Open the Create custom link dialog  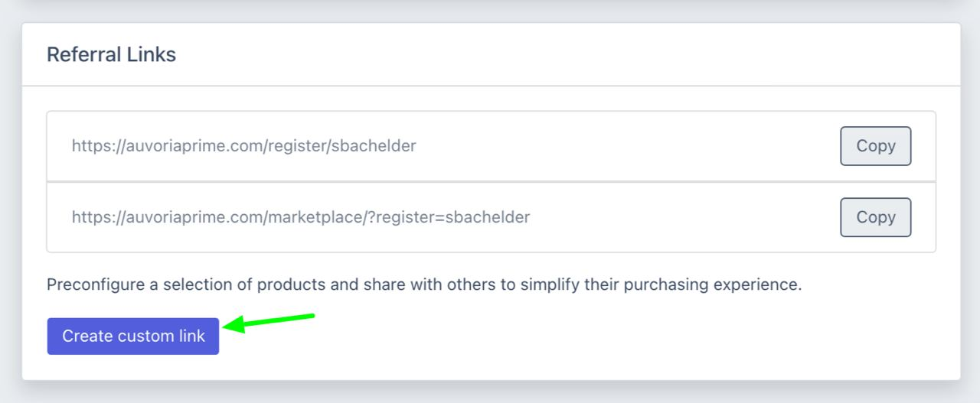click(133, 336)
